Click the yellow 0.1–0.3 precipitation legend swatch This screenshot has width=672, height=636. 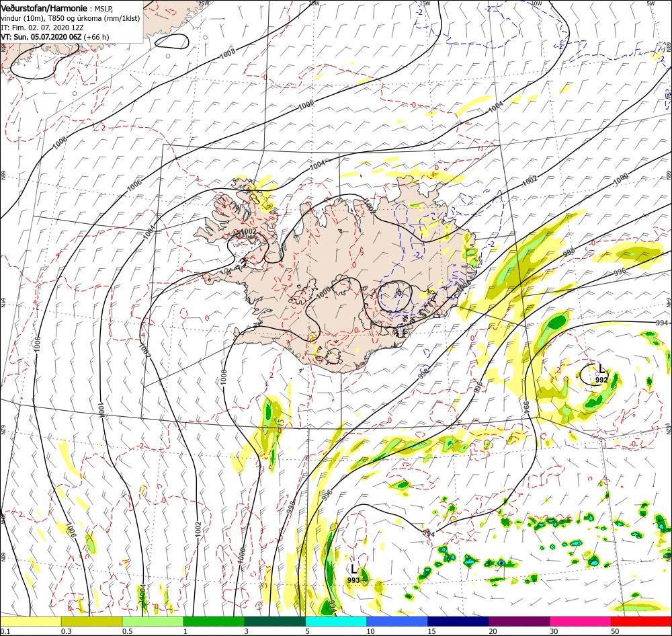coord(31,621)
